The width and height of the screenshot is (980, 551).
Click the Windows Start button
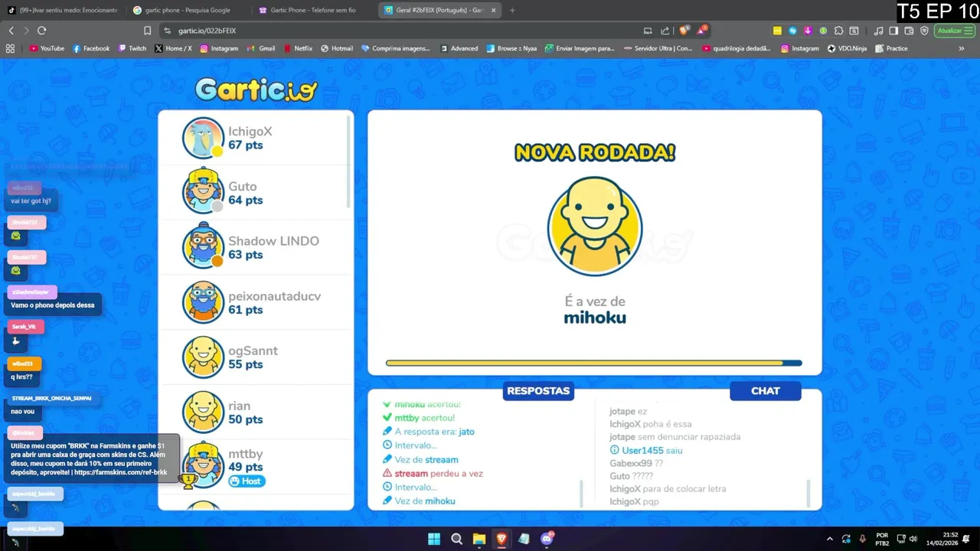click(x=434, y=539)
